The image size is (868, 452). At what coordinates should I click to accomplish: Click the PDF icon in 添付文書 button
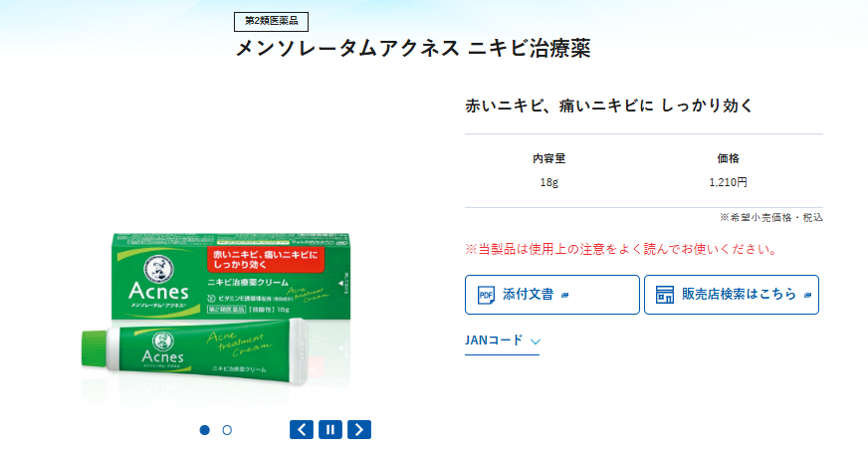click(486, 295)
